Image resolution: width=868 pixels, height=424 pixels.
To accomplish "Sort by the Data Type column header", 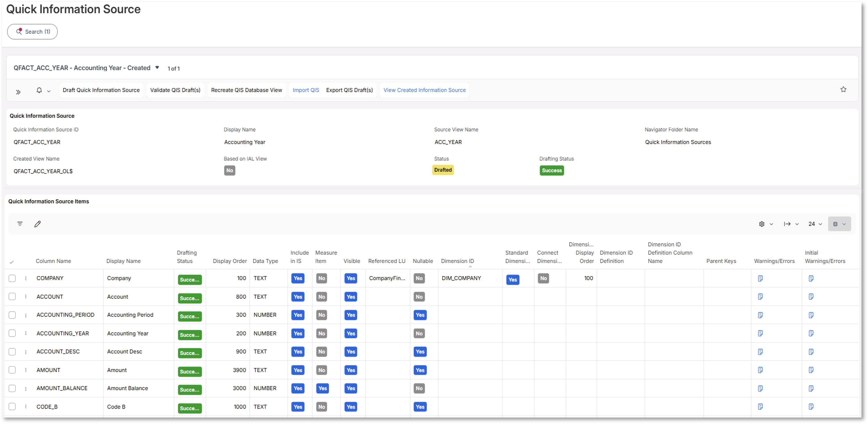I will click(265, 261).
